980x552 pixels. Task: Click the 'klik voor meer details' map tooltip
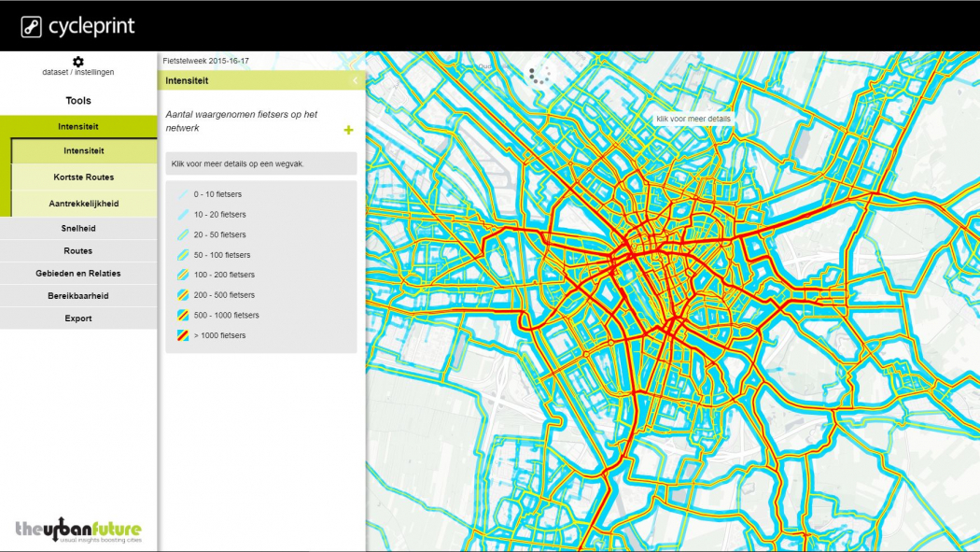pos(693,119)
